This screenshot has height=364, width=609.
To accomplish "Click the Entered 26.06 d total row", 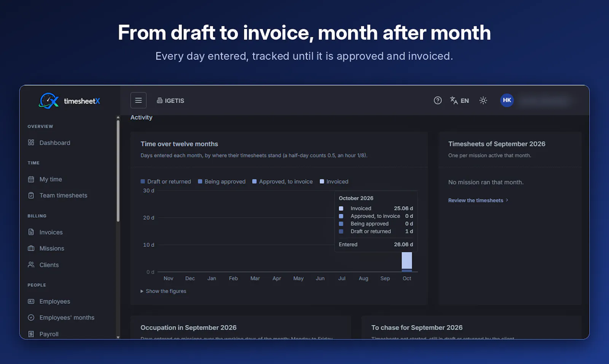I will point(376,245).
